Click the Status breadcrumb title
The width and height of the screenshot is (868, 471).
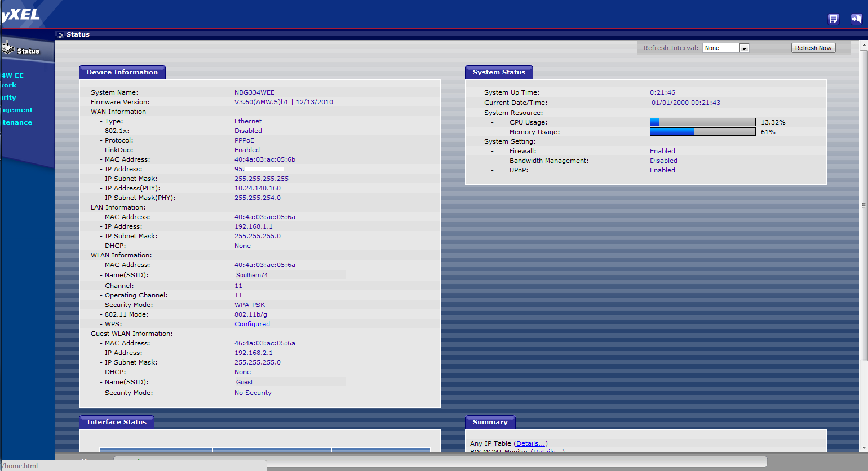pyautogui.click(x=78, y=34)
